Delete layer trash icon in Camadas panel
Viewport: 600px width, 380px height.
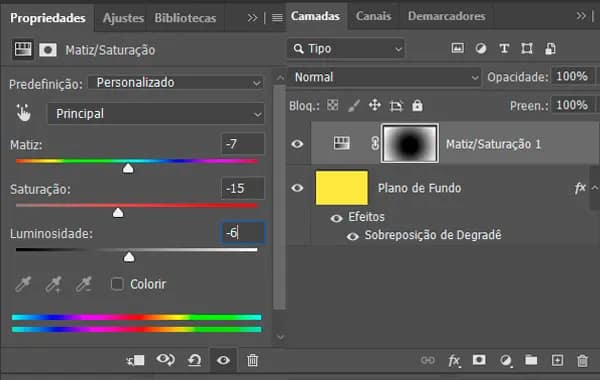click(x=582, y=360)
